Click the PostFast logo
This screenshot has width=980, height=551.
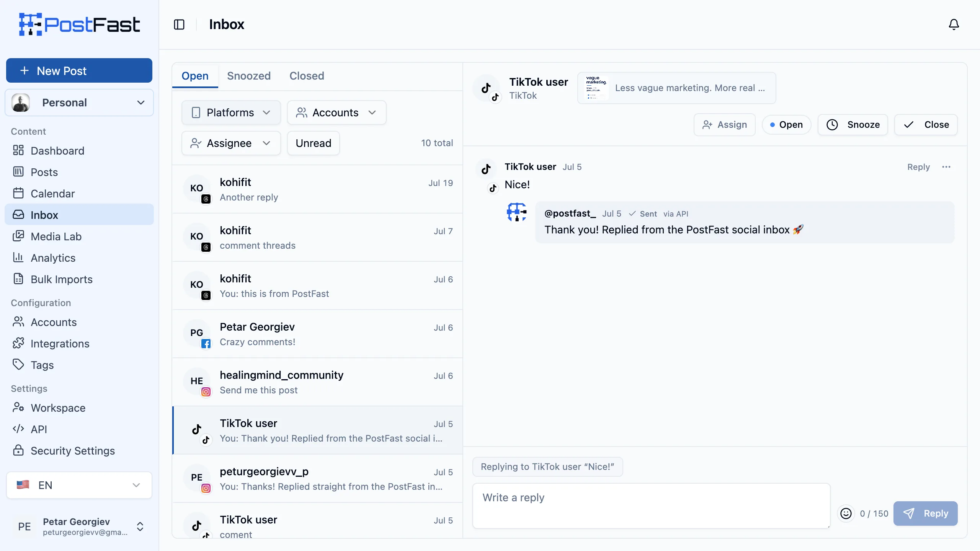tap(79, 24)
